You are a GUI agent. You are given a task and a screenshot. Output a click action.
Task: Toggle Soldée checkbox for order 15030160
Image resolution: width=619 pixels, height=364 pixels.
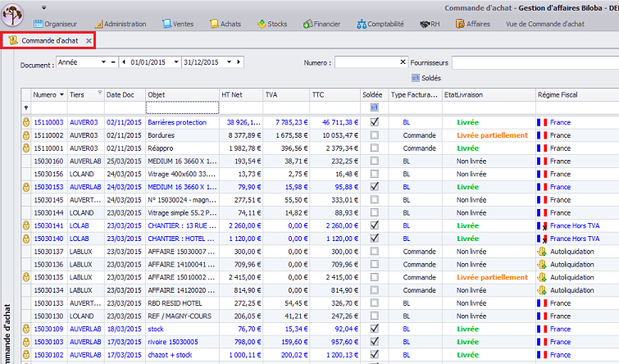click(x=374, y=161)
